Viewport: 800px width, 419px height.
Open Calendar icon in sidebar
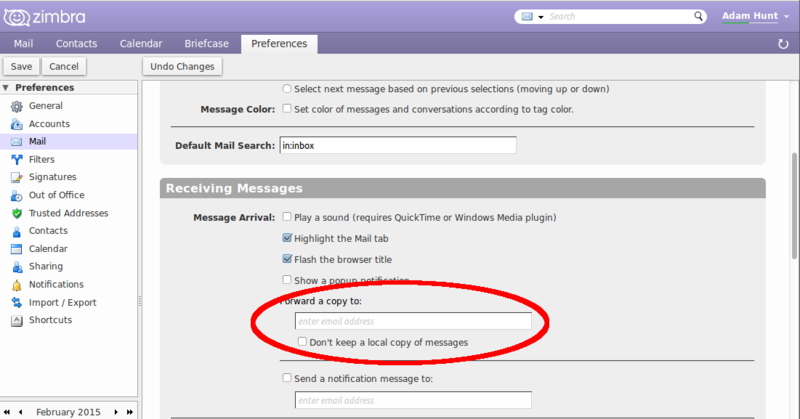pyautogui.click(x=17, y=249)
